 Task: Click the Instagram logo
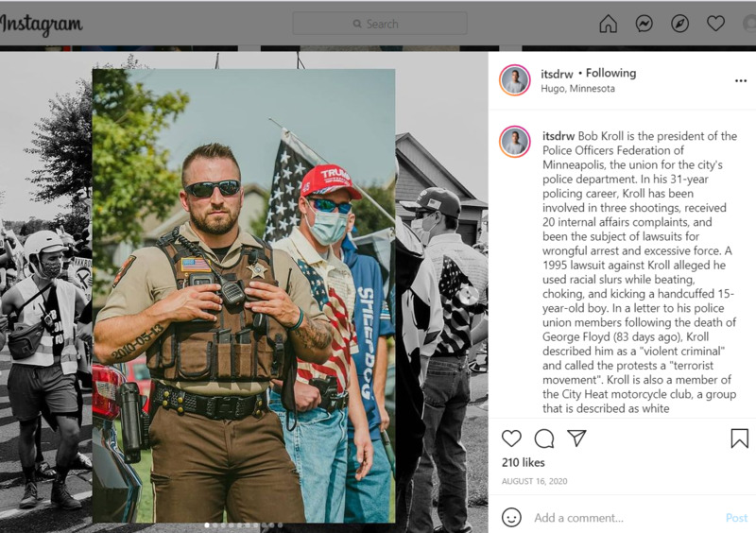[42, 25]
